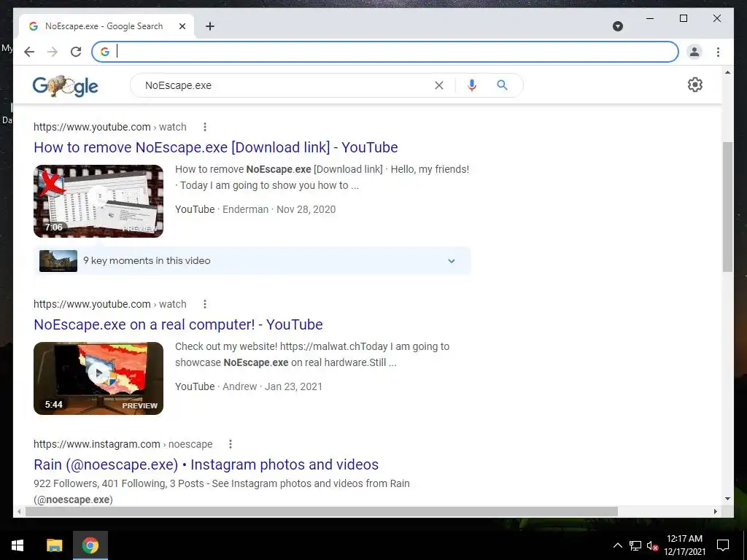The width and height of the screenshot is (747, 560).
Task: Open File Explorer from the taskbar
Action: coord(54,545)
